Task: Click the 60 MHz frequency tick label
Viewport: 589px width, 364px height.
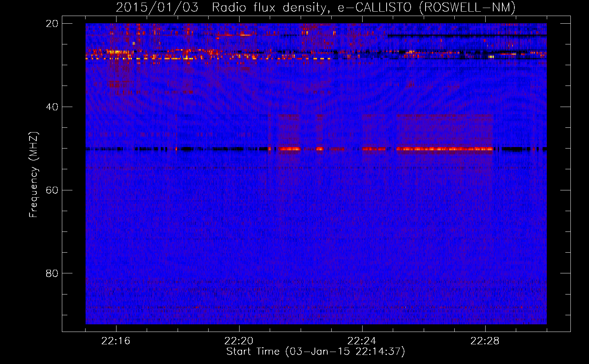Action: 52,190
